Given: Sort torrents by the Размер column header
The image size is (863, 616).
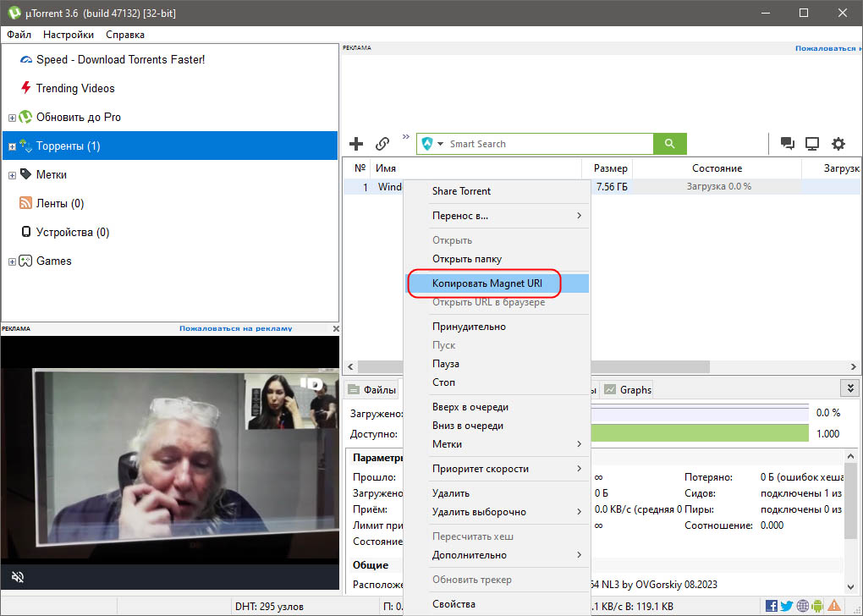Looking at the screenshot, I should point(607,168).
